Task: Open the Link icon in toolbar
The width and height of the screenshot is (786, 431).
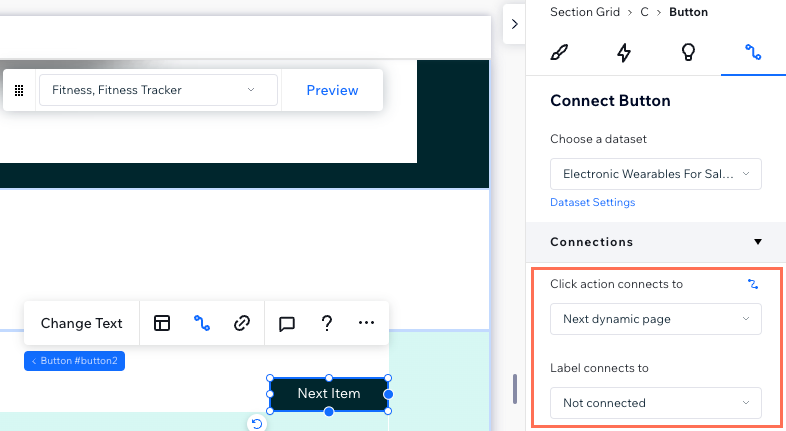Action: click(x=241, y=323)
